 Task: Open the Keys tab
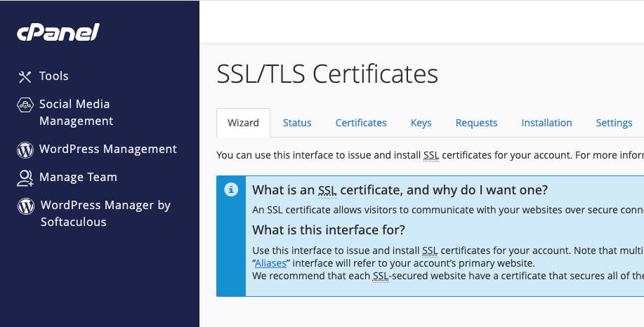coord(421,123)
